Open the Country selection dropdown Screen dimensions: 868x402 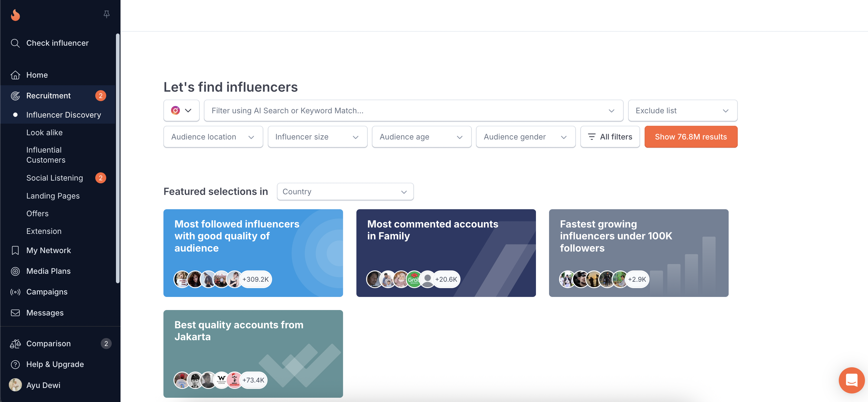pyautogui.click(x=345, y=192)
